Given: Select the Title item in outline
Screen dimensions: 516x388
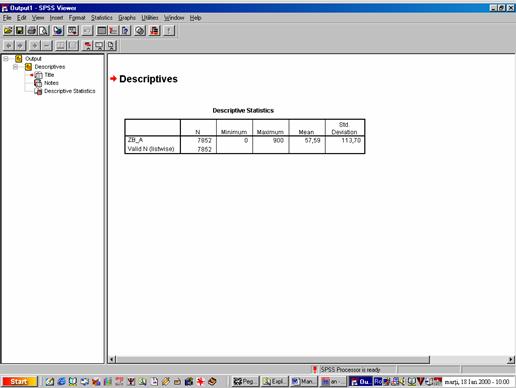Looking at the screenshot, I should (x=49, y=75).
